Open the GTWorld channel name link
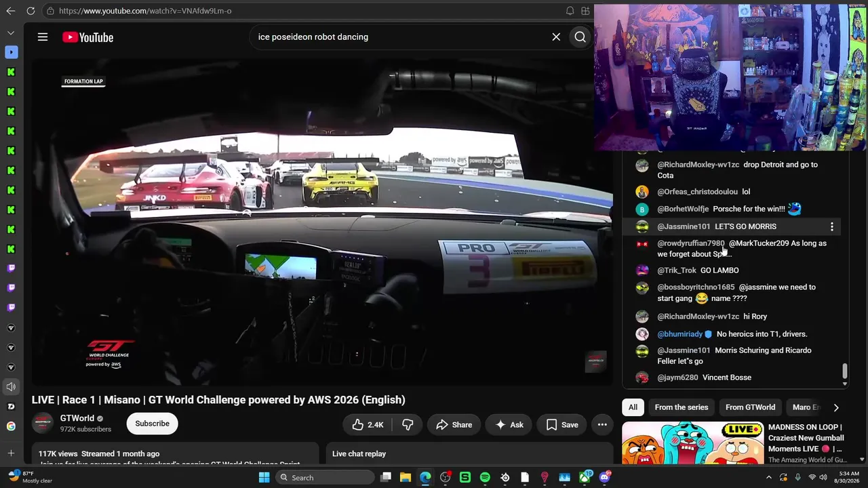The image size is (868, 488). click(77, 418)
